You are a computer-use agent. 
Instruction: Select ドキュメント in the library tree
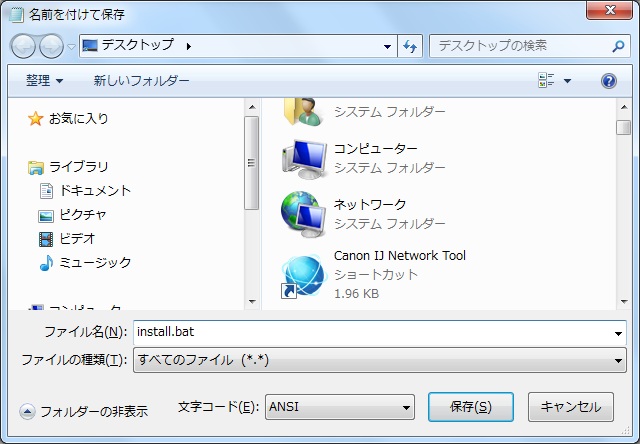(95, 190)
